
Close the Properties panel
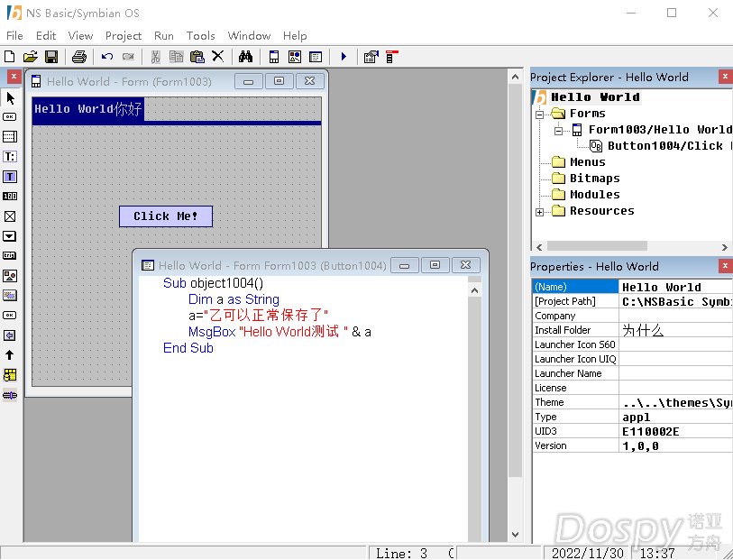click(x=725, y=266)
